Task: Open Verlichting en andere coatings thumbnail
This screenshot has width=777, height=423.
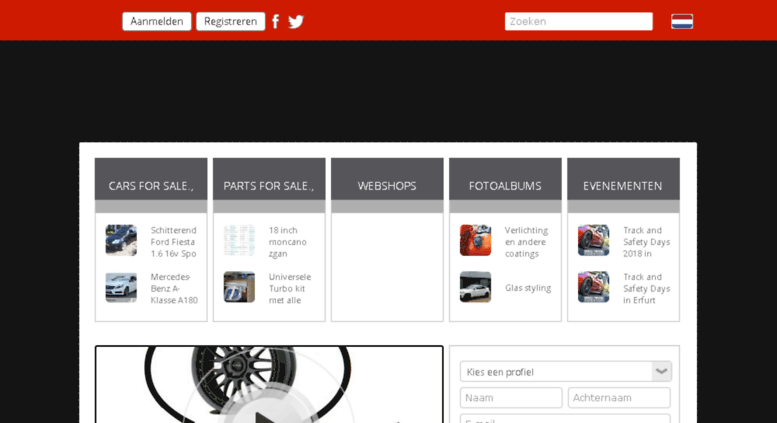Action: pyautogui.click(x=475, y=240)
